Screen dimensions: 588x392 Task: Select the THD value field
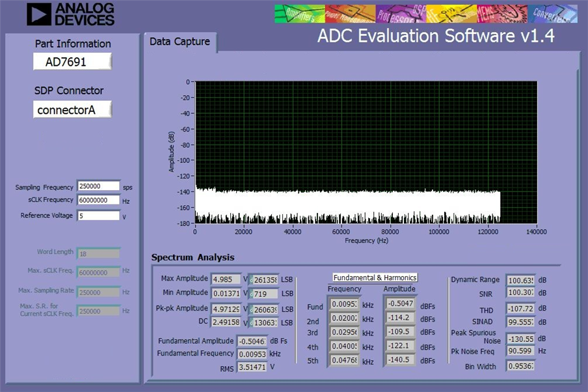[520, 309]
